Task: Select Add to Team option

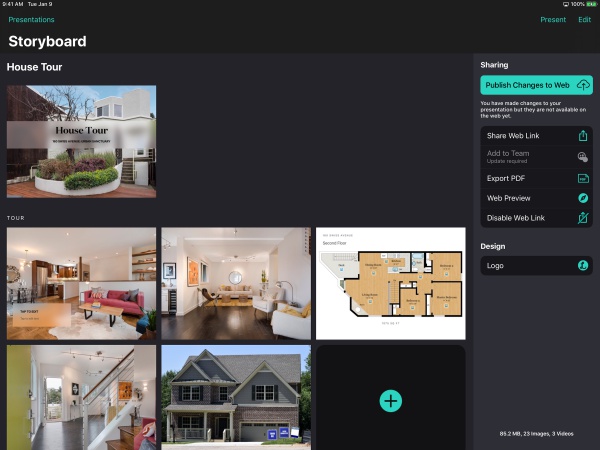Action: [536, 157]
